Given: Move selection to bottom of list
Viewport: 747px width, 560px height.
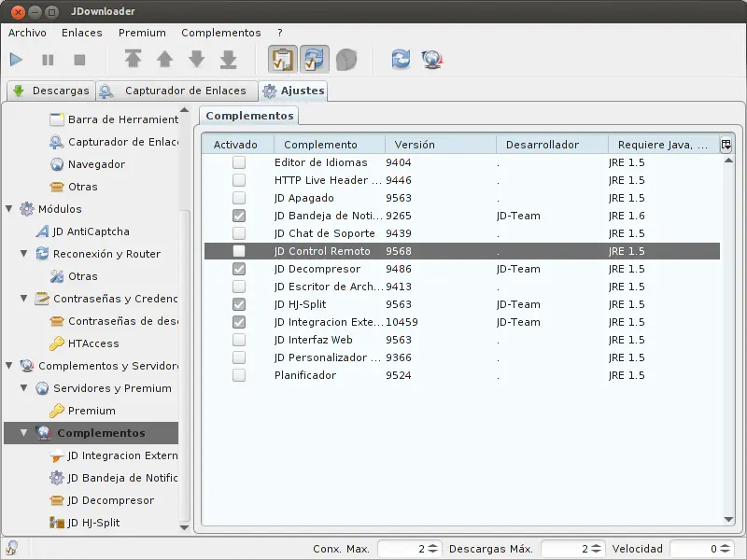Looking at the screenshot, I should click(229, 59).
